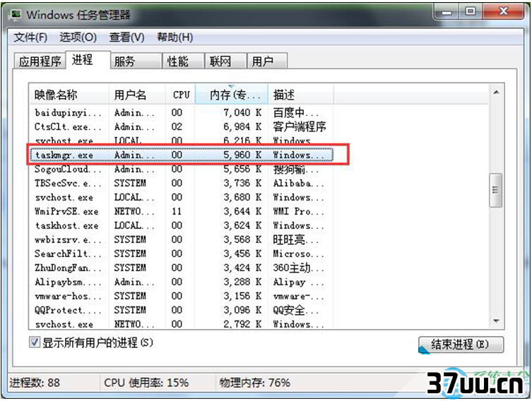Click the CPU value 02 of CtsClt.exe
The image size is (532, 401).
pyautogui.click(x=177, y=127)
